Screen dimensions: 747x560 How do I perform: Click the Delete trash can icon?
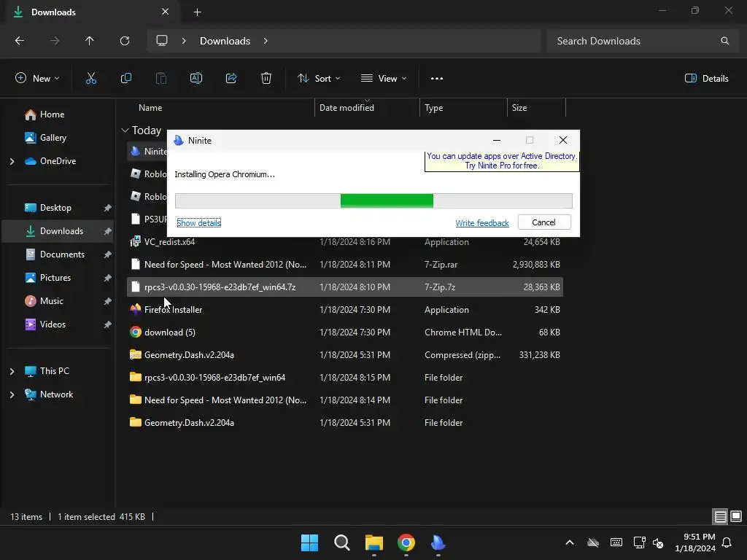pyautogui.click(x=266, y=79)
